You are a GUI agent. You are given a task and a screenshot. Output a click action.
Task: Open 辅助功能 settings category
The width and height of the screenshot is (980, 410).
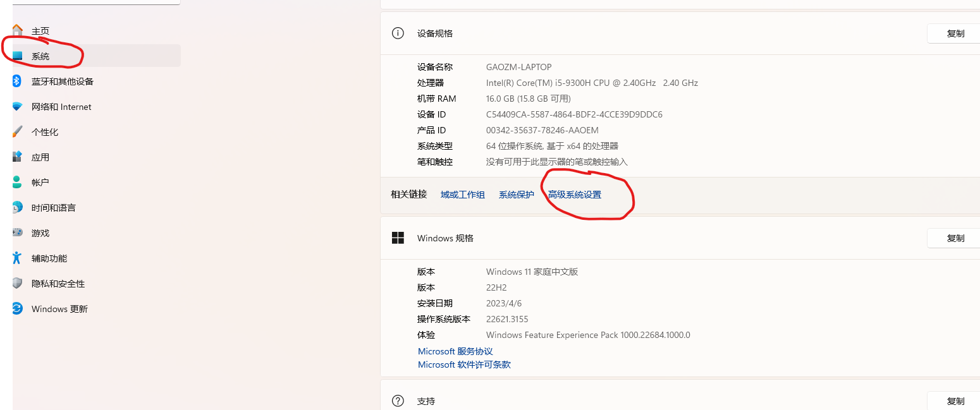[x=97, y=258]
